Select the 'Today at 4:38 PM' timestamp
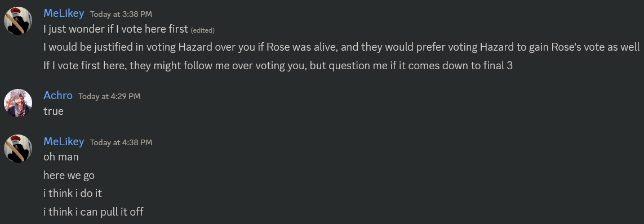This screenshot has height=224, width=644. (121, 142)
